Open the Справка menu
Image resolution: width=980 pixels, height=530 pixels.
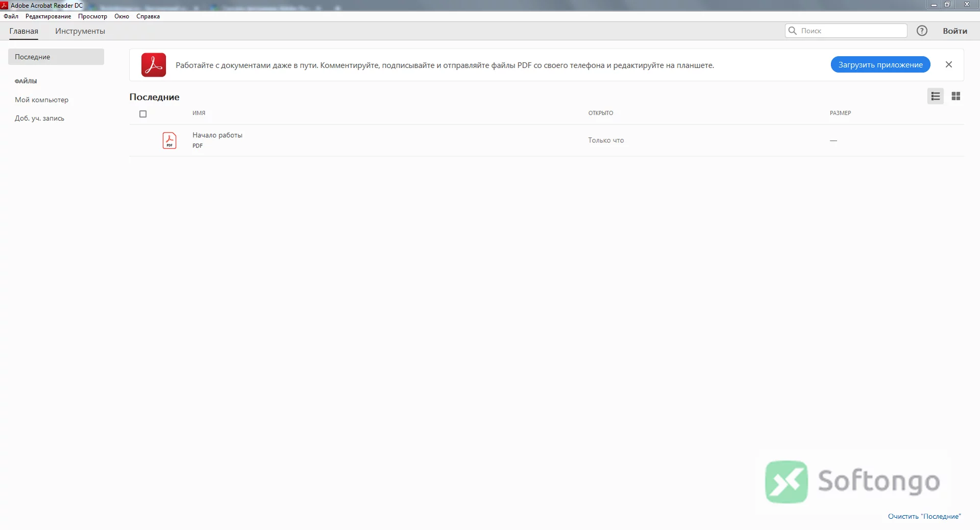tap(148, 16)
